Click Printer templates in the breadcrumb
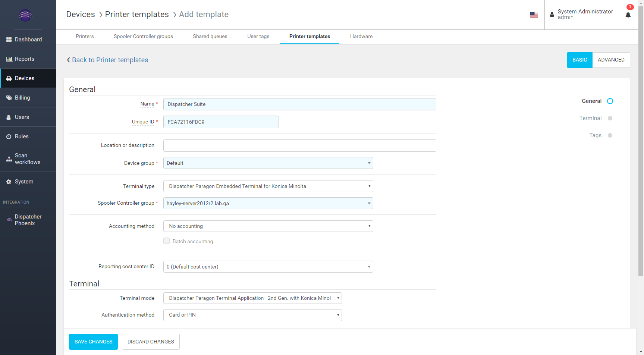Viewport: 644px width, 355px height. (137, 14)
